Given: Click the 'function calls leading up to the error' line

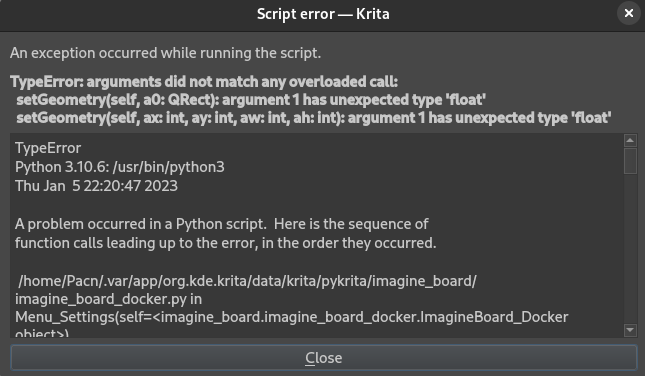Looking at the screenshot, I should [x=225, y=243].
